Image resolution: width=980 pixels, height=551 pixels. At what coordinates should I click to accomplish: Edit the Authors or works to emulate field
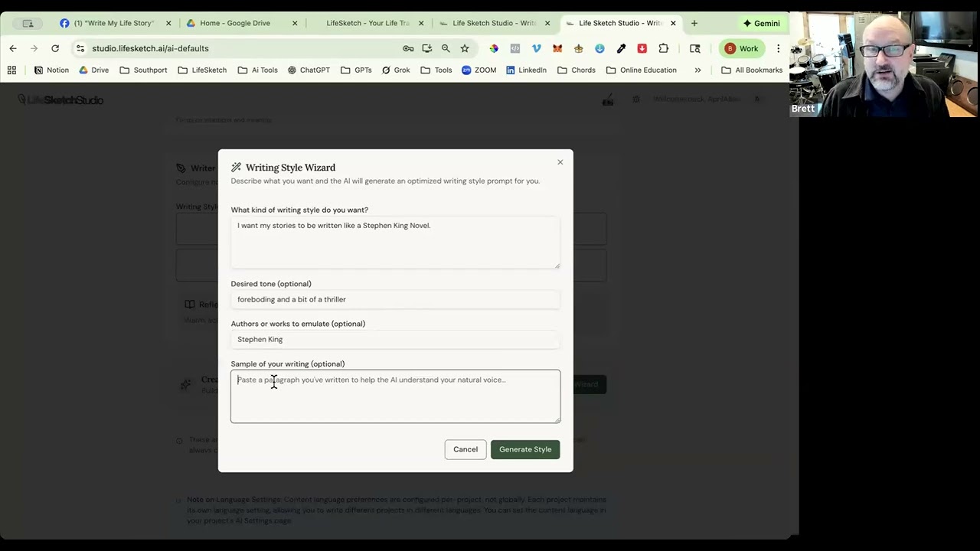(395, 339)
